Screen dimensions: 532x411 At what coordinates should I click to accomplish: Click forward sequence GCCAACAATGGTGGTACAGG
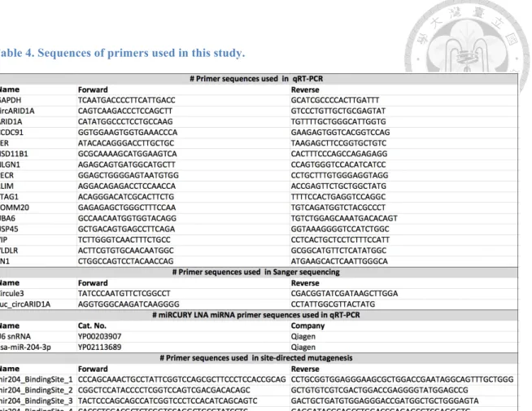pyautogui.click(x=127, y=218)
